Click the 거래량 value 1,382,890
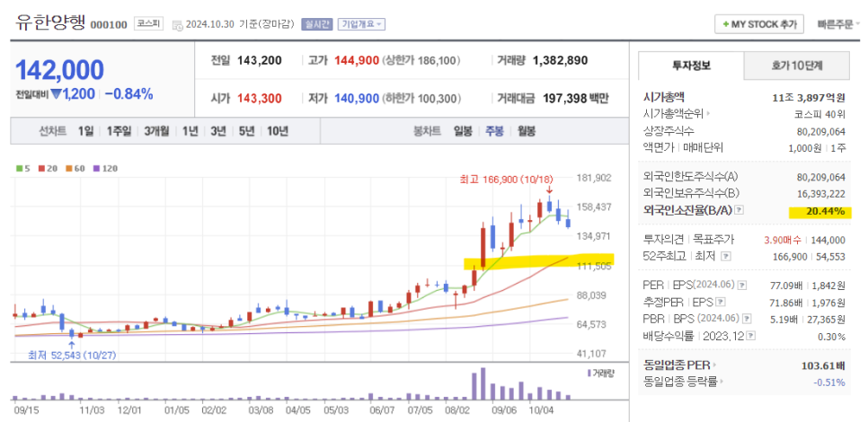The image size is (868, 422). coord(560,60)
